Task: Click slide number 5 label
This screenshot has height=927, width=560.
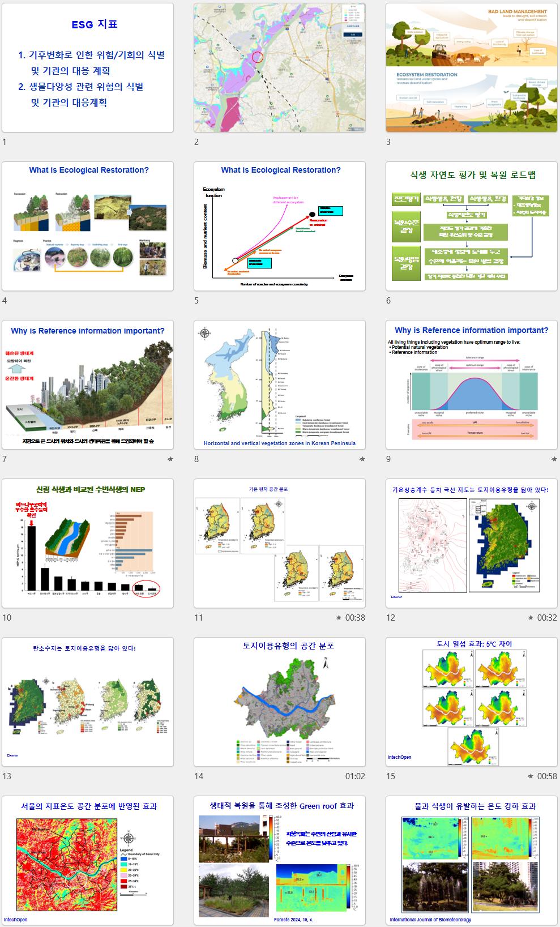Action: click(x=196, y=301)
